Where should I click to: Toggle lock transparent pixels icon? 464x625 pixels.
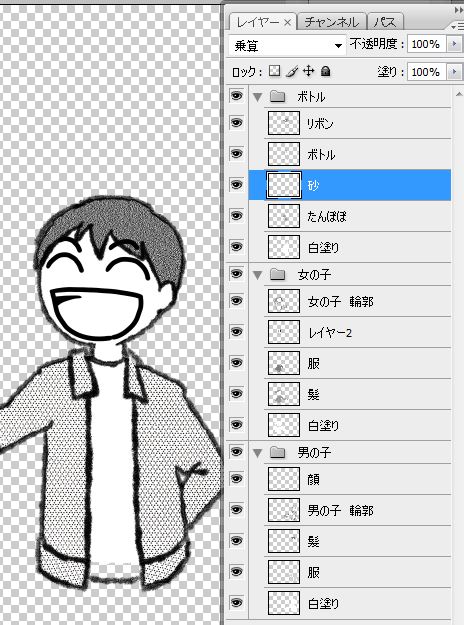pos(274,71)
